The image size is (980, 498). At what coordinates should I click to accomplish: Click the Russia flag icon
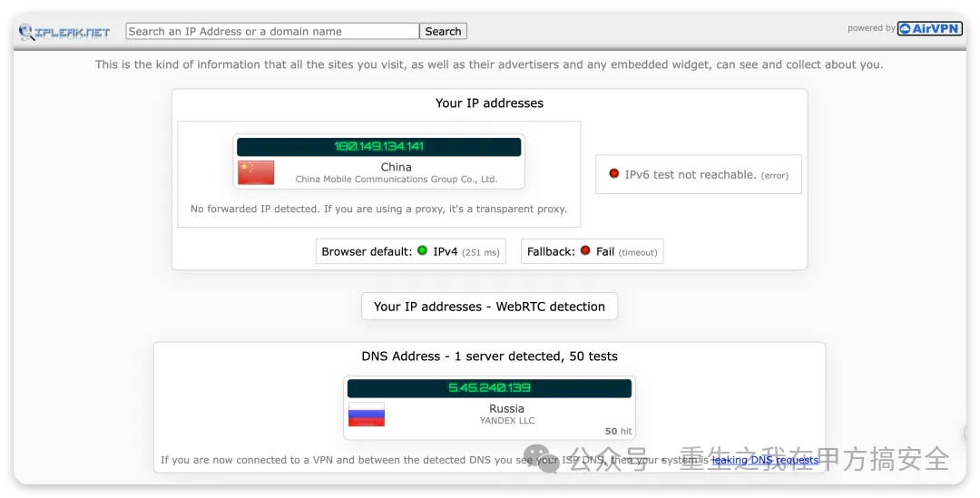[367, 415]
